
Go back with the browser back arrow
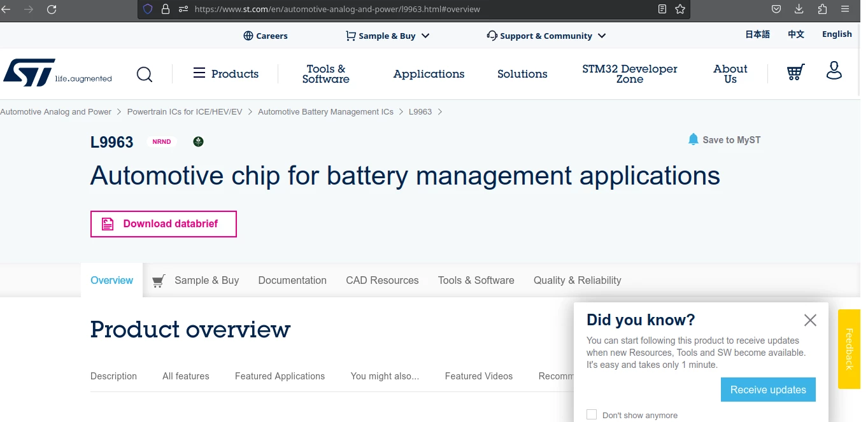click(x=6, y=10)
